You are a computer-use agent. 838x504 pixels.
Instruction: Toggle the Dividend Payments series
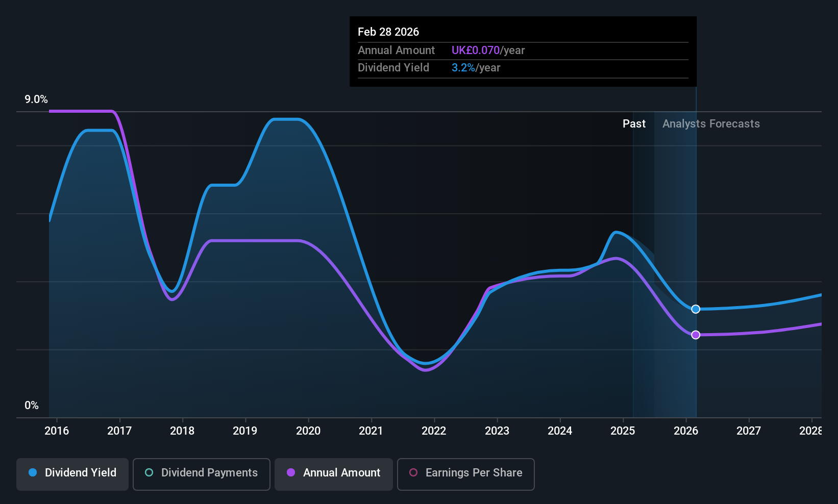tap(202, 474)
